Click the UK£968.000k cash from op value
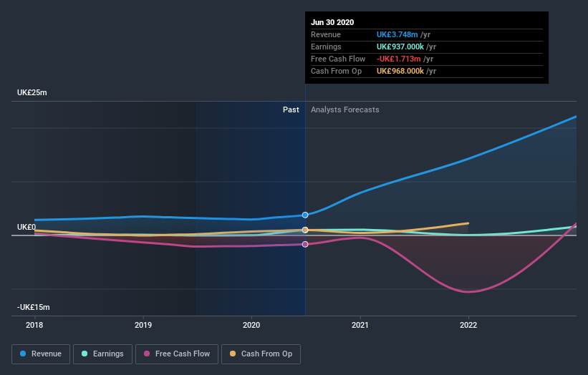 click(400, 71)
